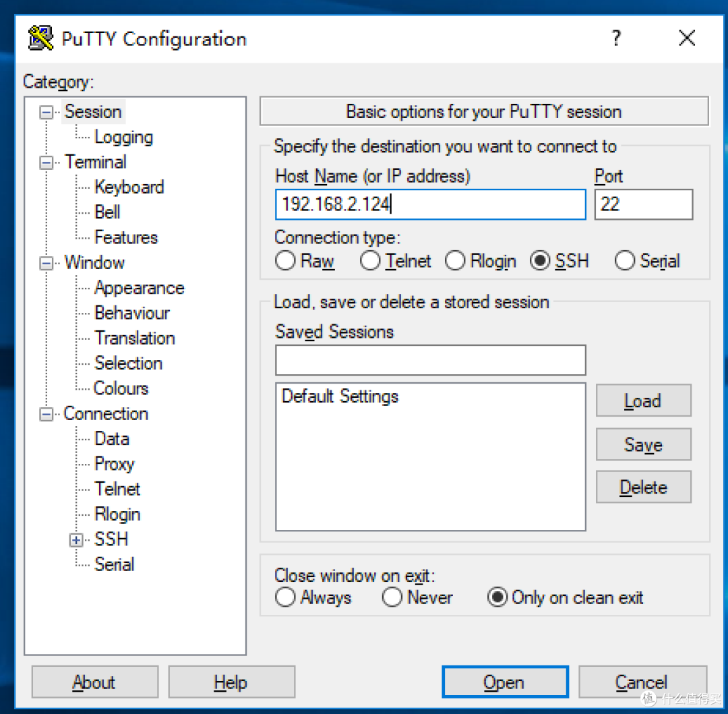
Task: Open the Appearance settings category
Action: point(140,288)
